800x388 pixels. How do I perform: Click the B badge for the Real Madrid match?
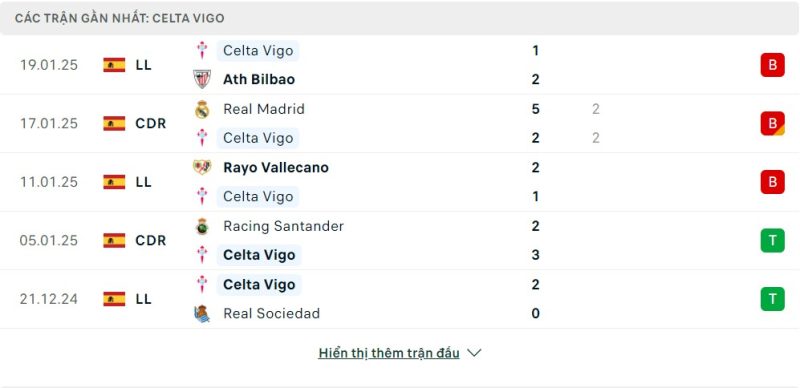(772, 124)
